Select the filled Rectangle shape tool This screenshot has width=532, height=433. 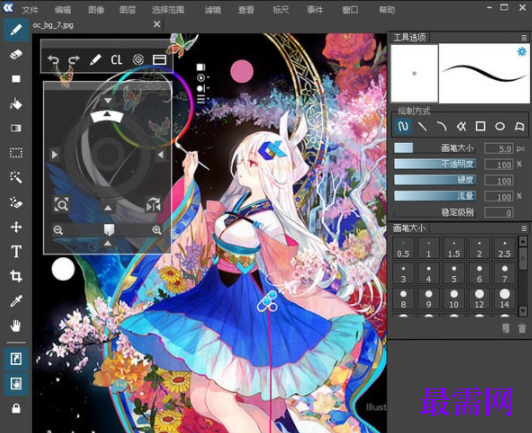click(x=16, y=79)
